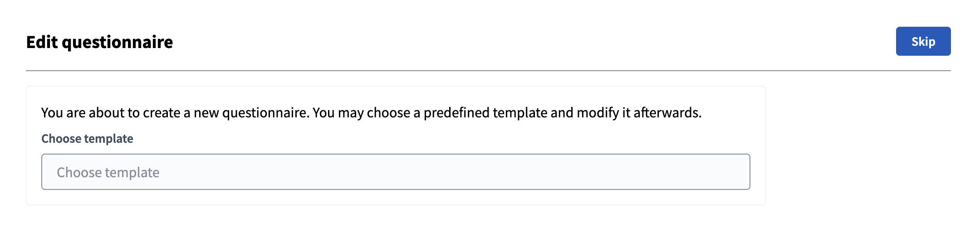Click the "Choose template" field label
This screenshot has height=242, width=980.
87,139
